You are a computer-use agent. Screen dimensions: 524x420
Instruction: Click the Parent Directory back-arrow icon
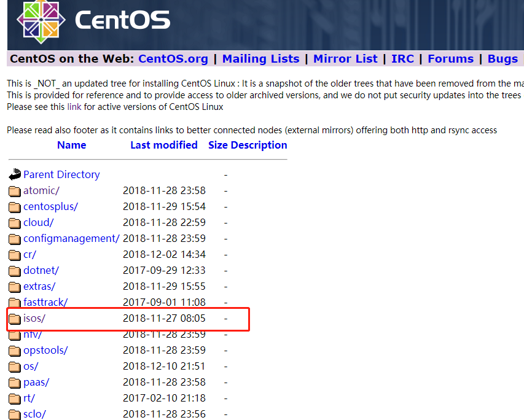(15, 174)
